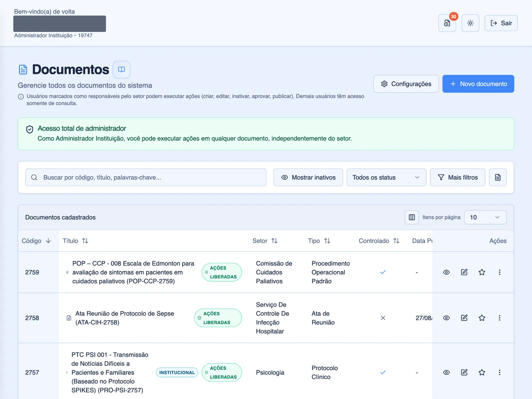Open Itens por página dropdown showing 10

point(485,217)
